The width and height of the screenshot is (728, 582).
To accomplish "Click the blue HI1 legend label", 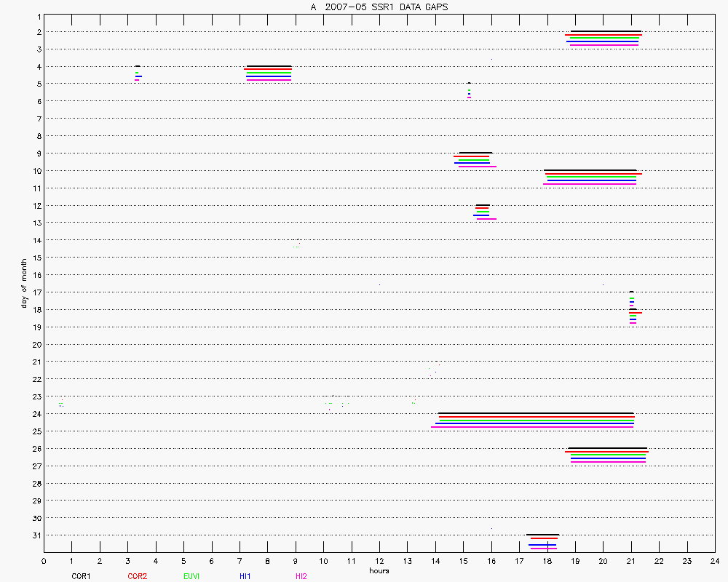I will click(x=245, y=576).
